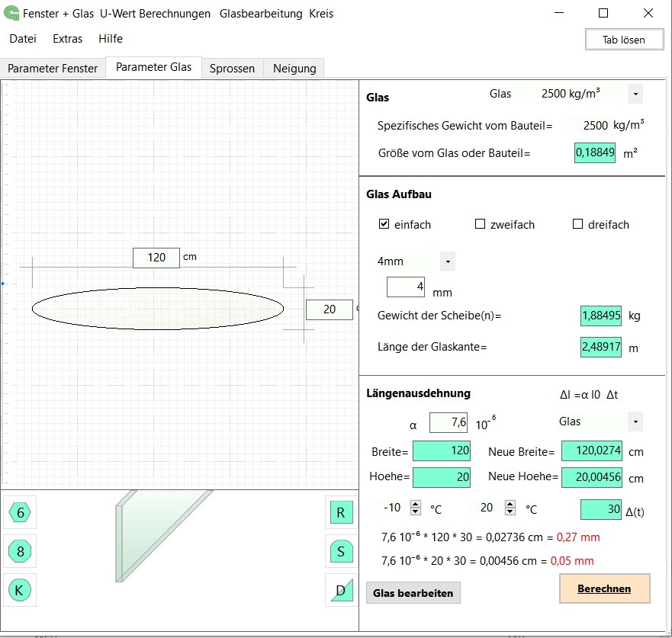Open the Hilfe menu

click(x=111, y=39)
